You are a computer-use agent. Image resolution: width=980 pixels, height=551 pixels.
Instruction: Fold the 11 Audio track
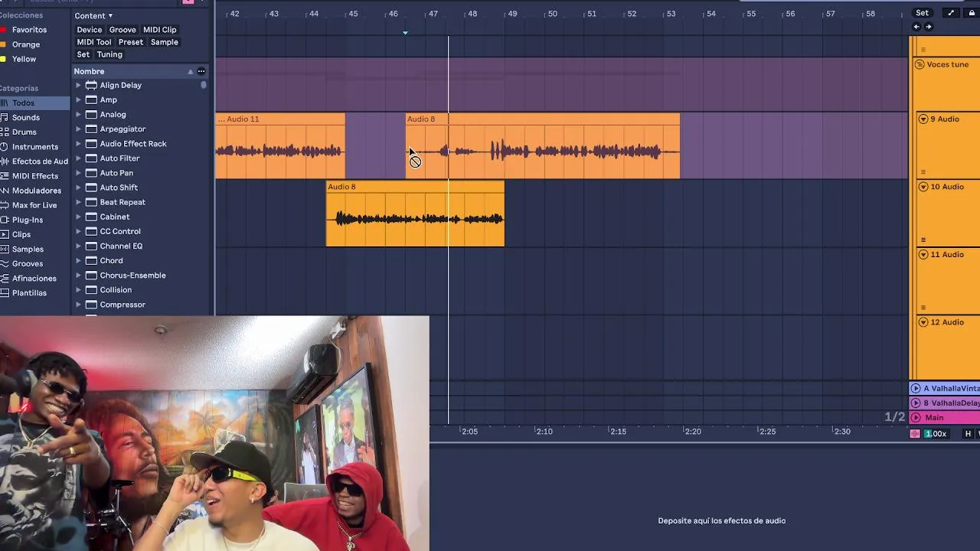pos(923,254)
